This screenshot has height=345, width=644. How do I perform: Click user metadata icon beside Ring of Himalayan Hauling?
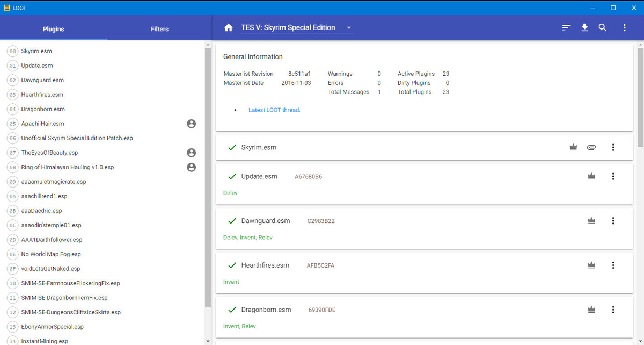[191, 167]
